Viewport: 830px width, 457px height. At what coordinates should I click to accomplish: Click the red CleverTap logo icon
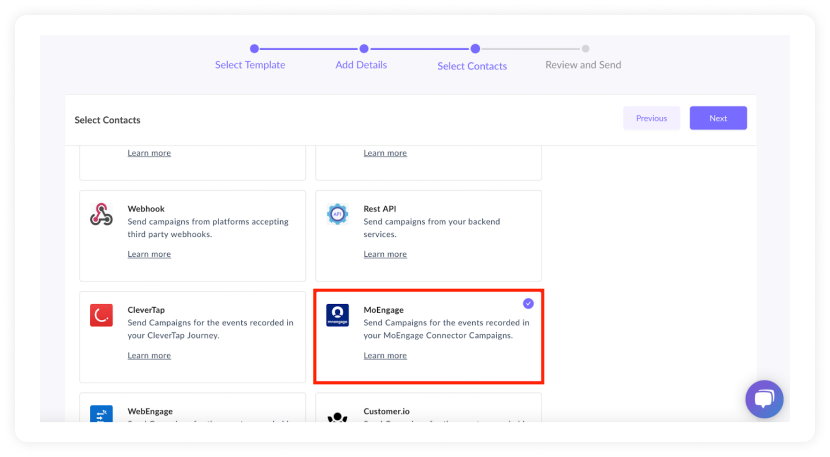click(101, 315)
